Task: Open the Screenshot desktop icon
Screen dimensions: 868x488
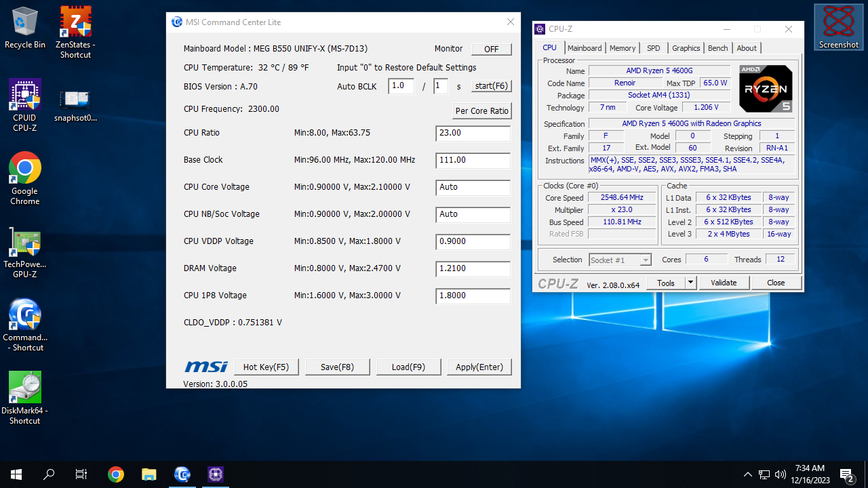Action: coord(839,27)
